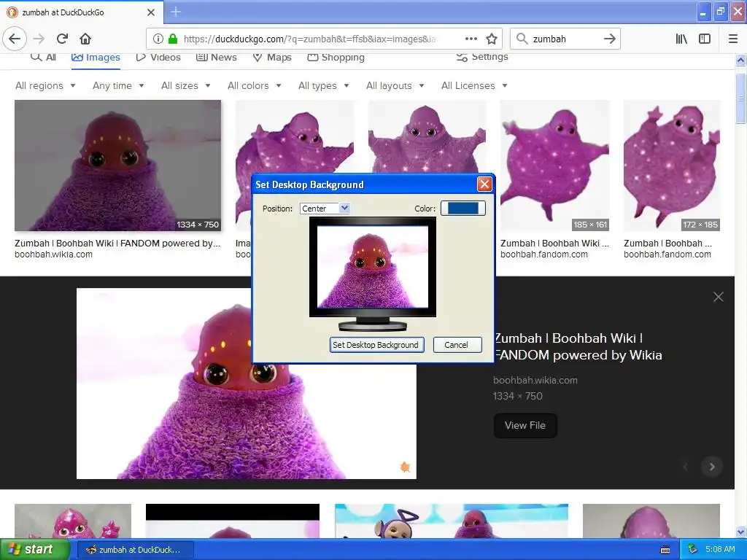747x560 pixels.
Task: Show site information icon in address bar
Action: (158, 39)
